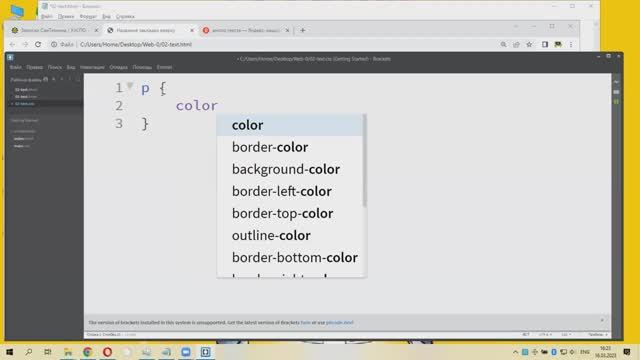
Task: Bookmark page with Chrome star icon
Action: point(529,44)
